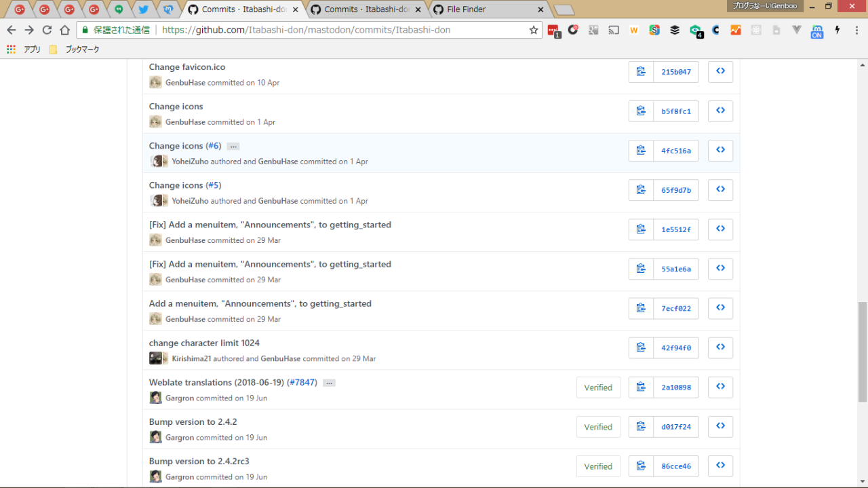Bookmark this page with the star icon
Viewport: 868px width, 488px height.
pyautogui.click(x=533, y=30)
